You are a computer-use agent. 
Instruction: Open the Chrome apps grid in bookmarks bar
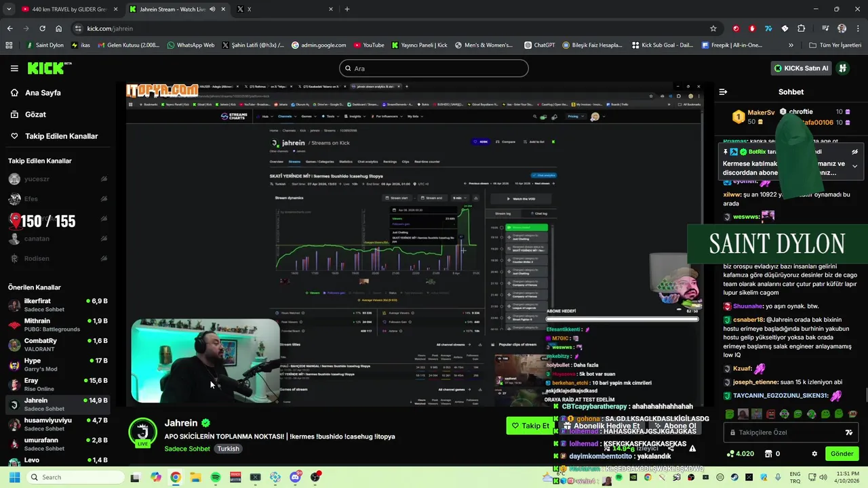tap(9, 45)
